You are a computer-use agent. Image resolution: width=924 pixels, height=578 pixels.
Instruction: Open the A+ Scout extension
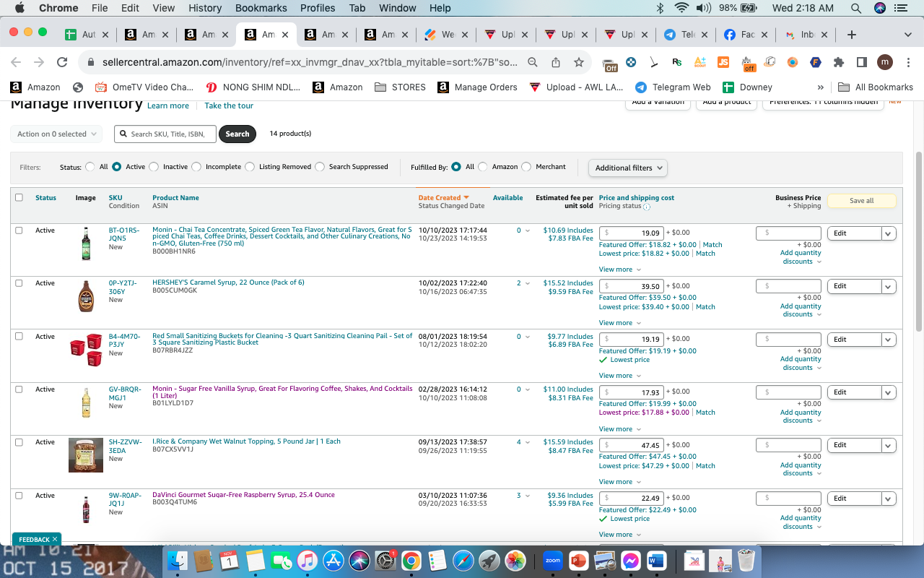699,62
